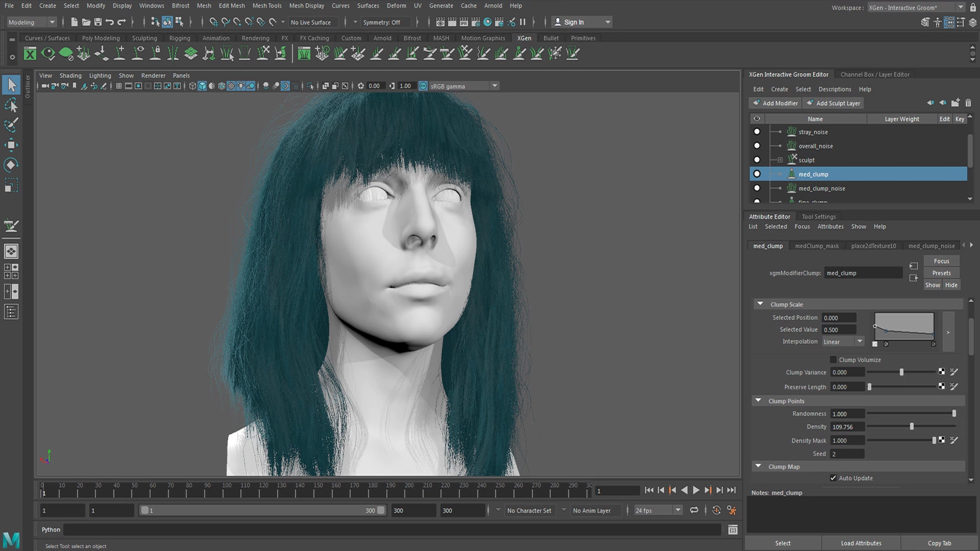Select the Move tool in the toolbox

(11, 145)
